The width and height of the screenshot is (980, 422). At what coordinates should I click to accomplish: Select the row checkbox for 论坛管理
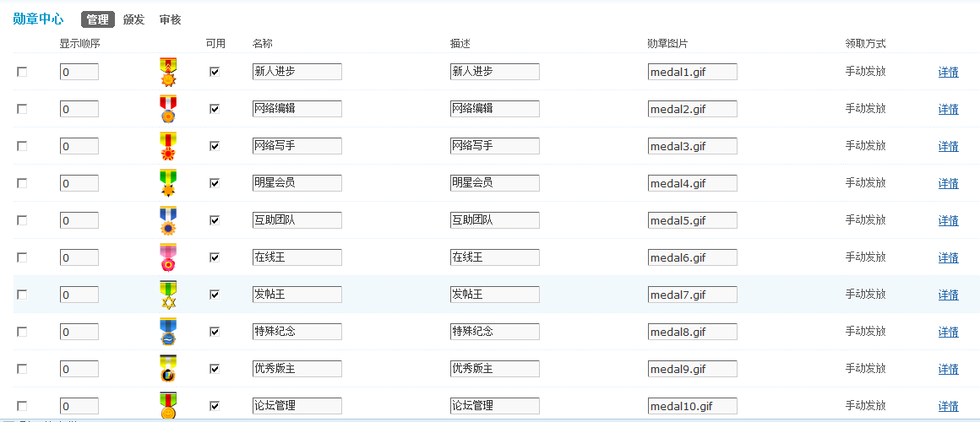22,406
